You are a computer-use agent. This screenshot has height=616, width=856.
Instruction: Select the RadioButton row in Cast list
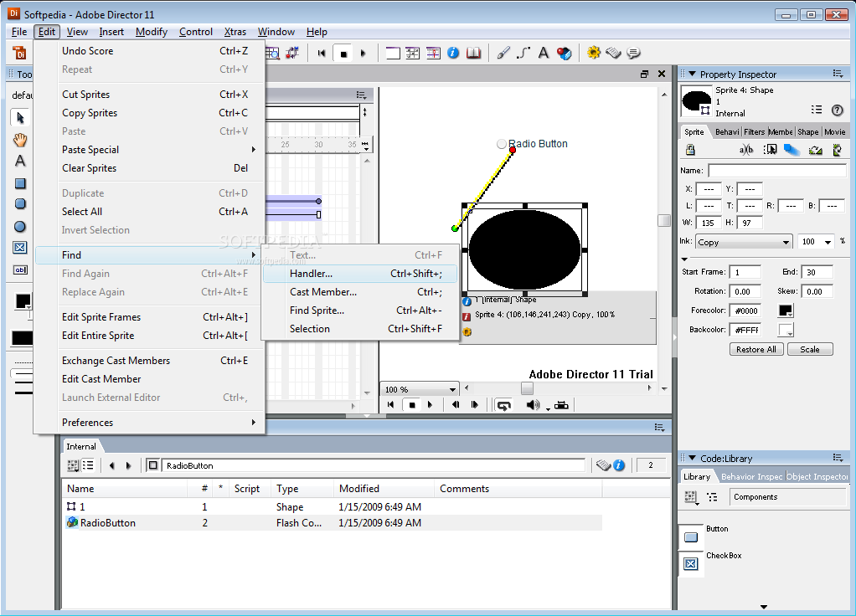tap(332, 523)
